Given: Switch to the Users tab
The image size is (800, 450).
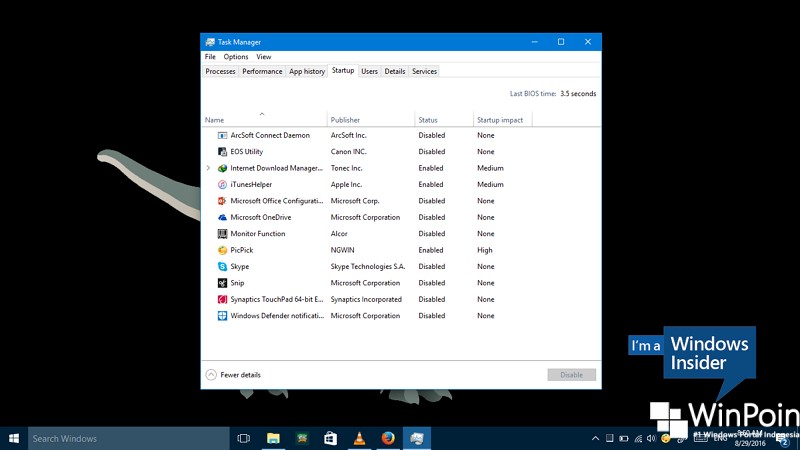Looking at the screenshot, I should 369,71.
